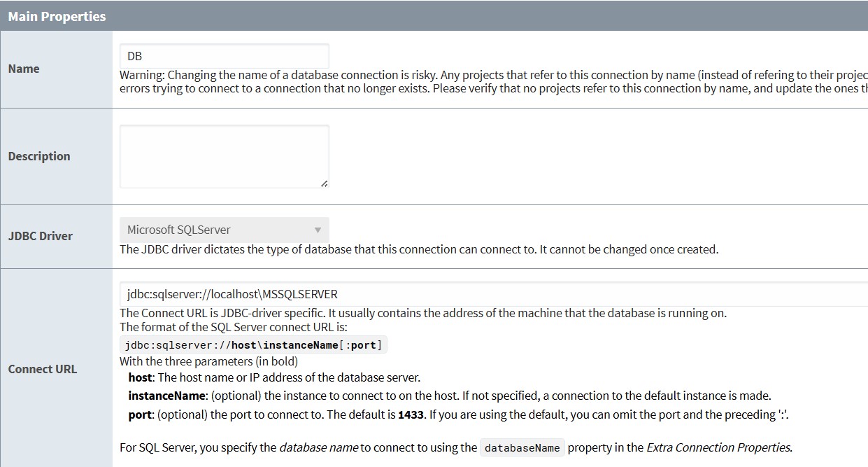Click the bold default port number 1433
This screenshot has width=868, height=467.
coord(411,414)
